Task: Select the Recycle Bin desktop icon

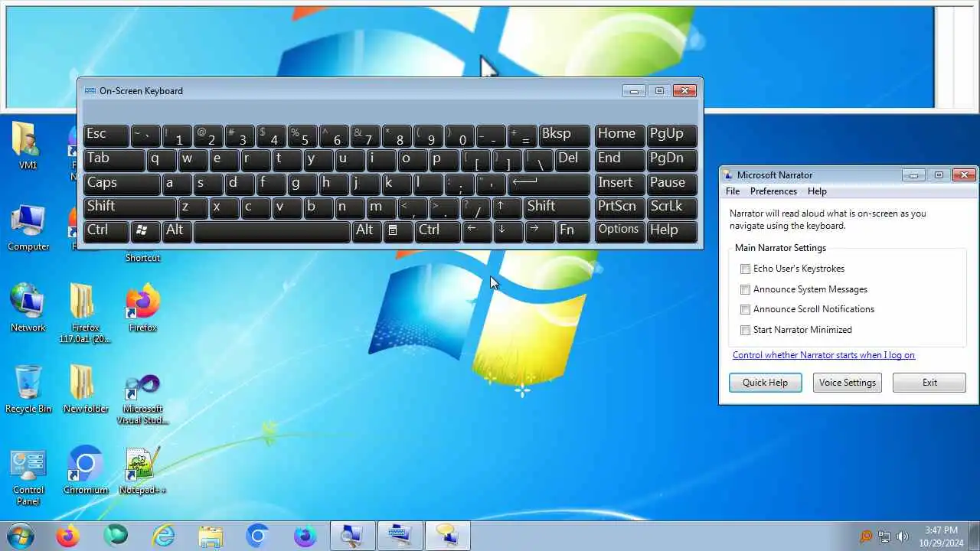Action: tap(28, 389)
